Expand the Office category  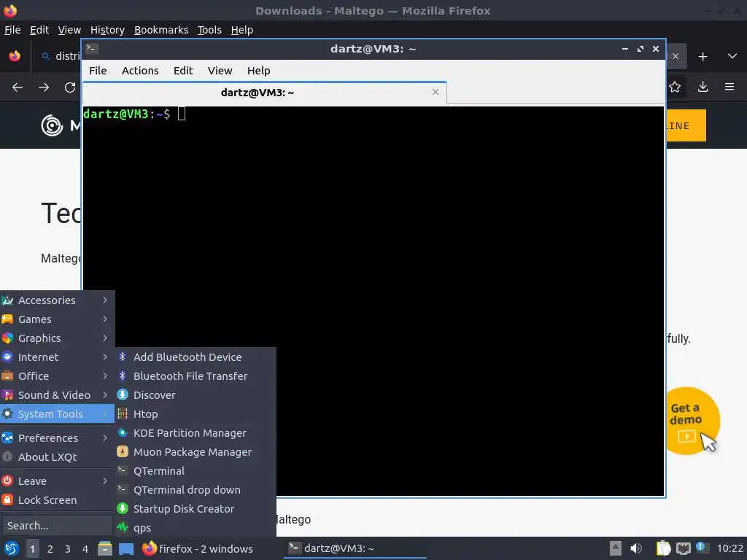57,376
